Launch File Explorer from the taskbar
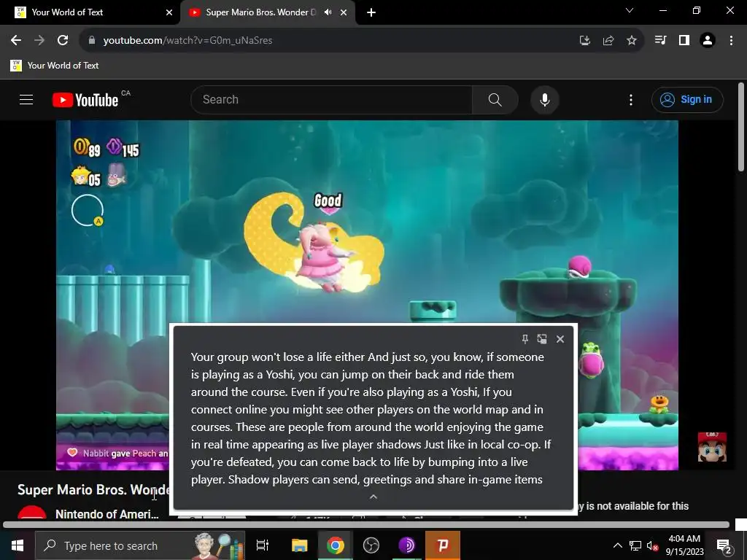The width and height of the screenshot is (747, 560). tap(300, 545)
